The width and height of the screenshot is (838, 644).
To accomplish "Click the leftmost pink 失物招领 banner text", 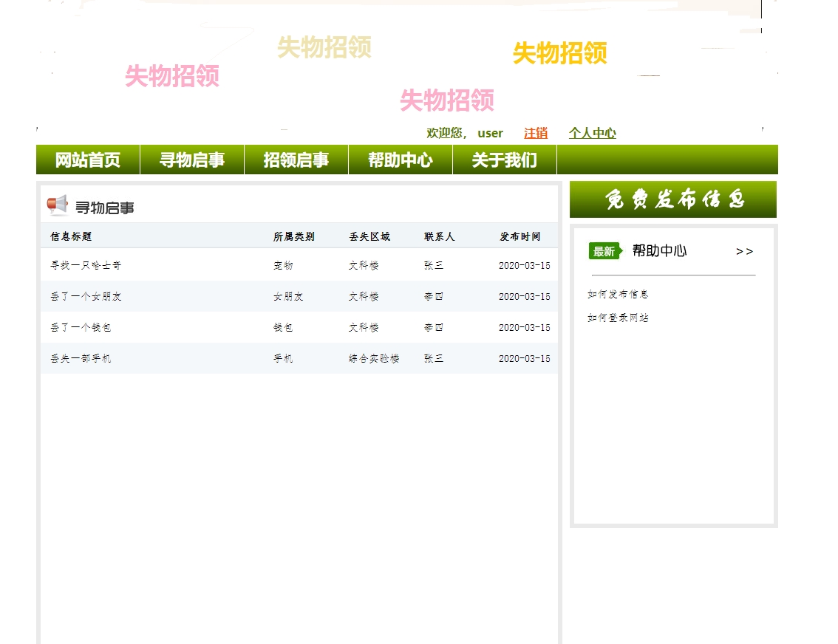I will [172, 78].
